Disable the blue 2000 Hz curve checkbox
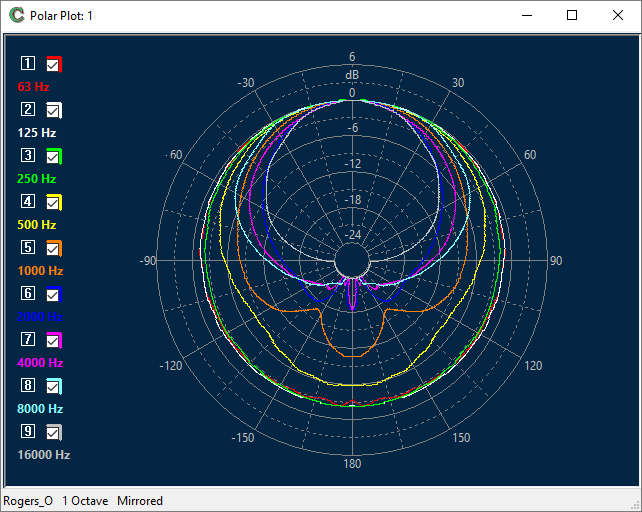The width and height of the screenshot is (642, 512). [x=53, y=295]
